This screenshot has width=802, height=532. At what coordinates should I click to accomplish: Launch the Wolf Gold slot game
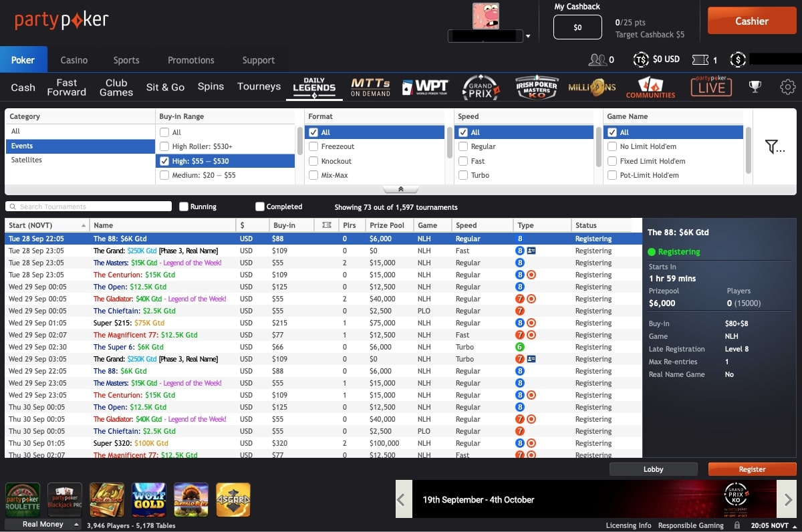[x=149, y=500]
